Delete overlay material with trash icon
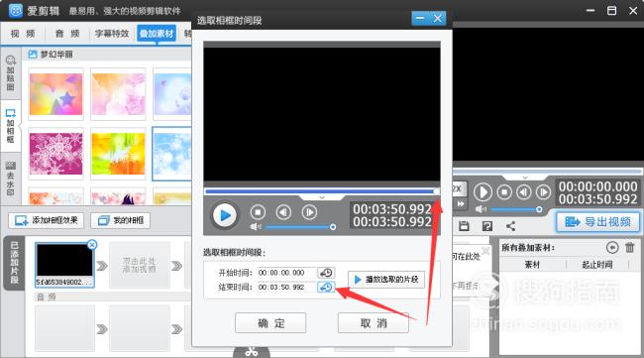The image size is (644, 358). (629, 247)
